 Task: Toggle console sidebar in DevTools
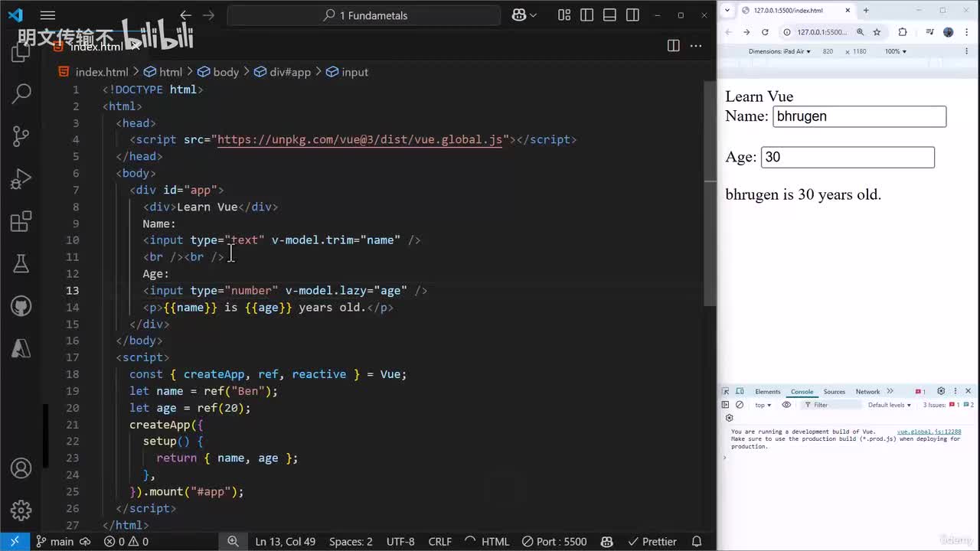726,405
